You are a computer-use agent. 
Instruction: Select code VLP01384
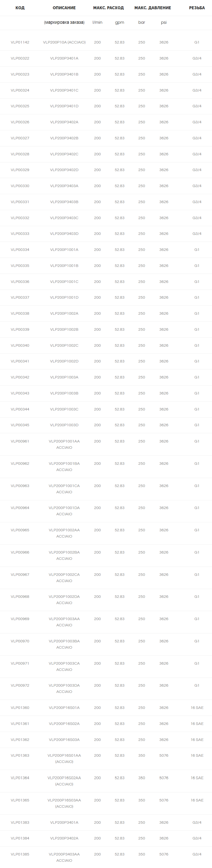coord(20,838)
